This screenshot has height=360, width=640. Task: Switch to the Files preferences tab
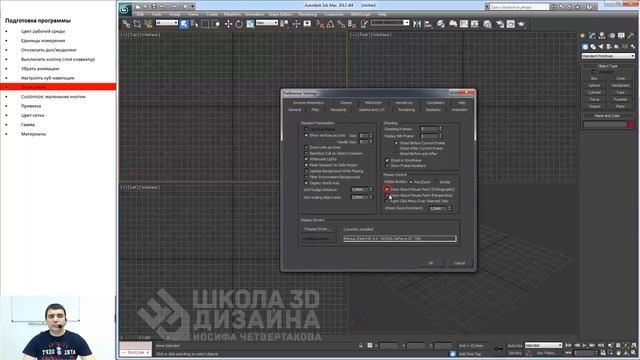click(x=316, y=110)
